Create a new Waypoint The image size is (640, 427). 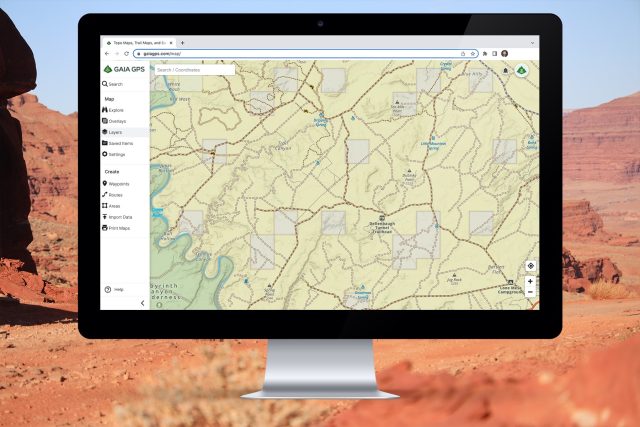click(119, 184)
